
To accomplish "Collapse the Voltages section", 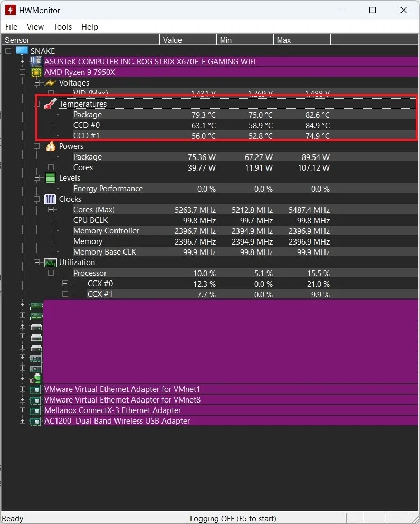I will 37,82.
